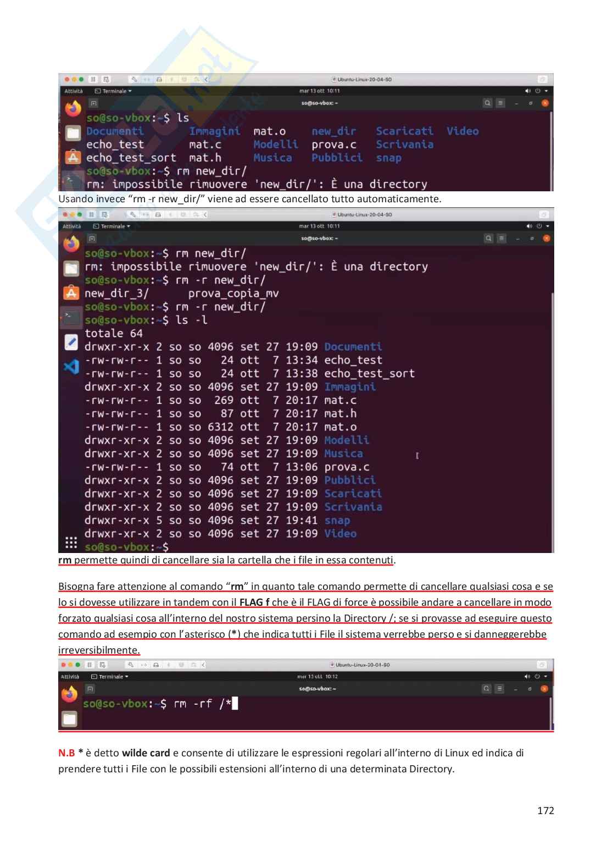Click the new tab icon in the middle terminal
The height and width of the screenshot is (868, 613).
(x=92, y=238)
